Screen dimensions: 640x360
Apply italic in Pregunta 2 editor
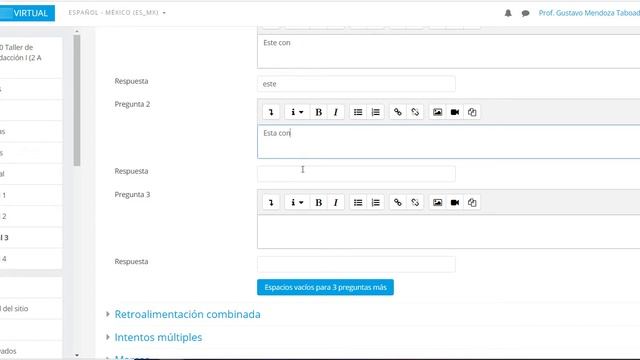336,112
